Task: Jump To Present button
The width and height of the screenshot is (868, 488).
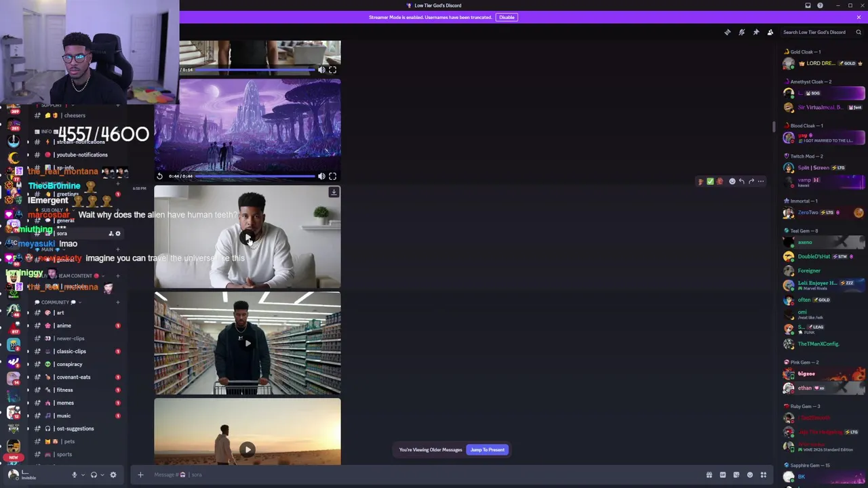Action: point(487,449)
